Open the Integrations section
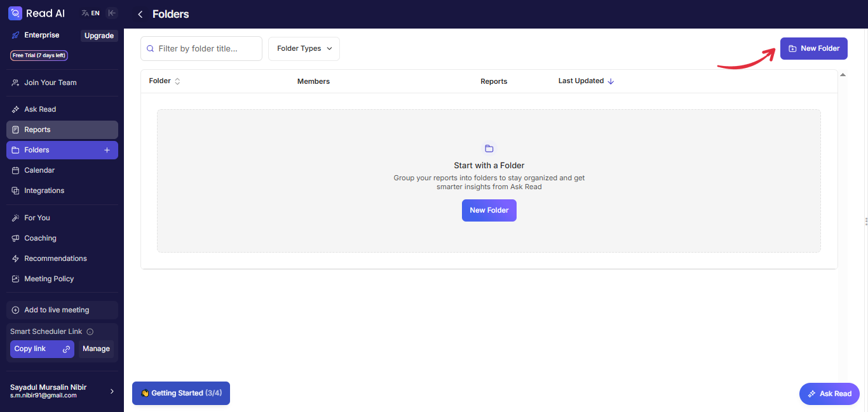Viewport: 868px width, 412px height. (x=62, y=190)
